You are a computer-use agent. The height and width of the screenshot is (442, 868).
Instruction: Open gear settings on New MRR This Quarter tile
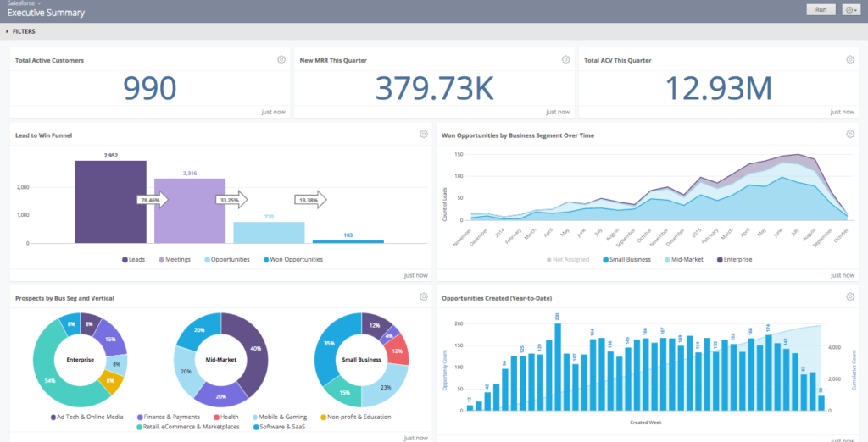click(565, 60)
